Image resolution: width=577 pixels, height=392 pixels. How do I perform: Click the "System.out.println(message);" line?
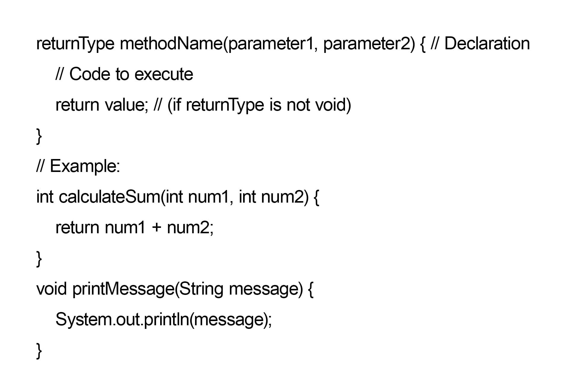[163, 320]
